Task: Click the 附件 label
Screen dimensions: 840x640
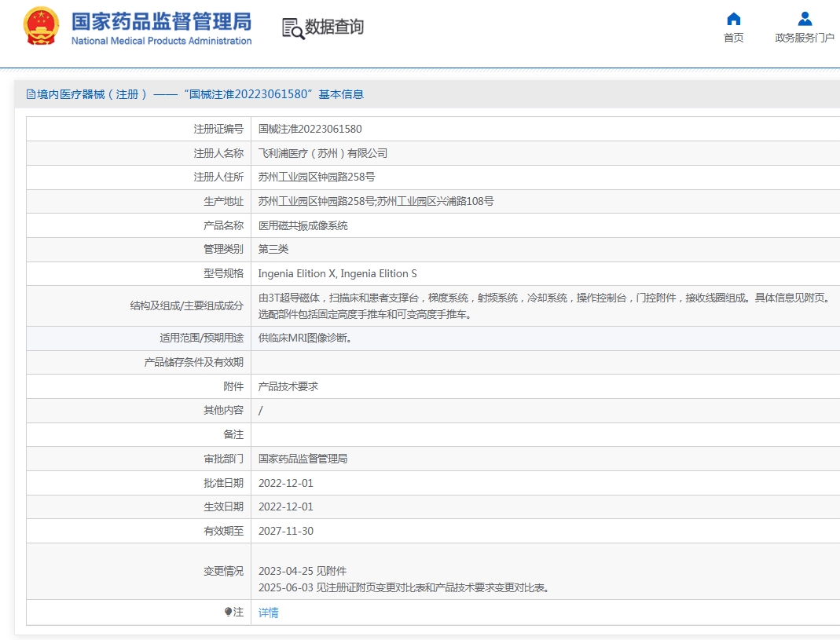Action: [233, 386]
